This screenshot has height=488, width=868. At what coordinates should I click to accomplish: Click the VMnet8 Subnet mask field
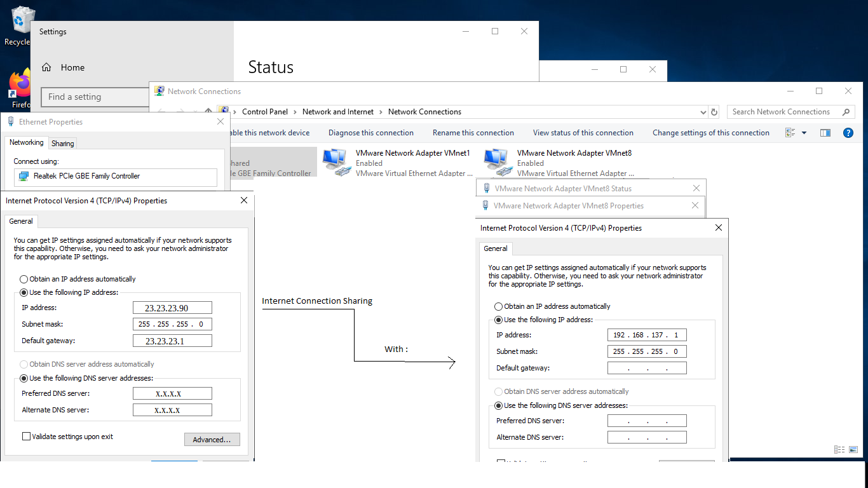pos(647,351)
